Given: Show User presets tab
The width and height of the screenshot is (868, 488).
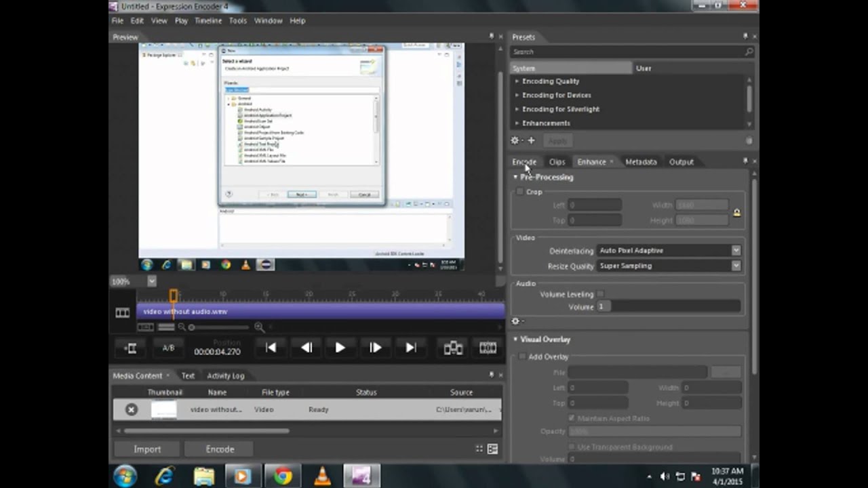Looking at the screenshot, I should point(644,68).
